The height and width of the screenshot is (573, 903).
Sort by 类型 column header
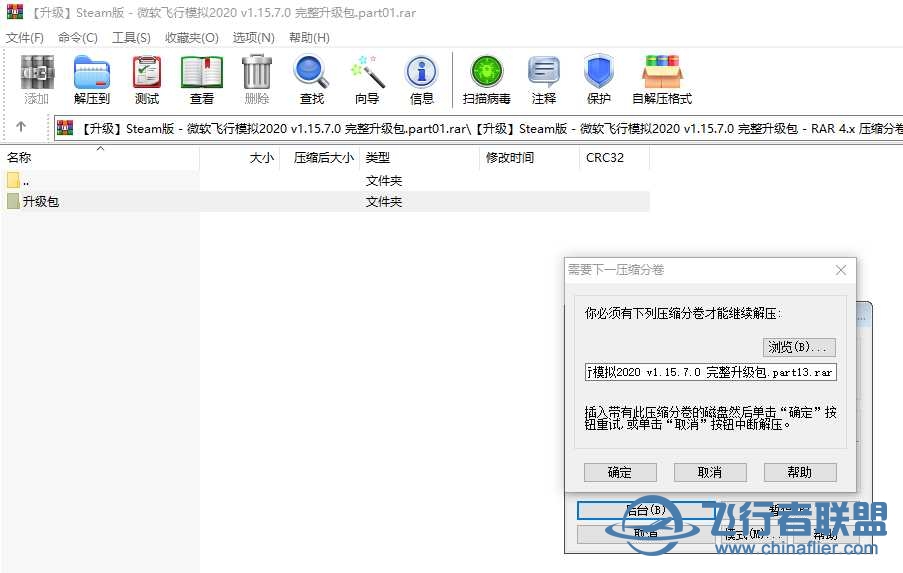point(419,157)
